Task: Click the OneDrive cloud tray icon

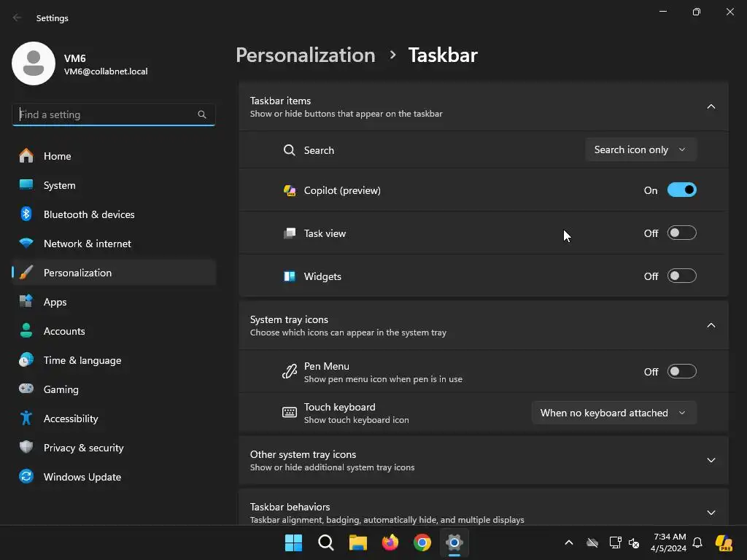Action: click(592, 542)
